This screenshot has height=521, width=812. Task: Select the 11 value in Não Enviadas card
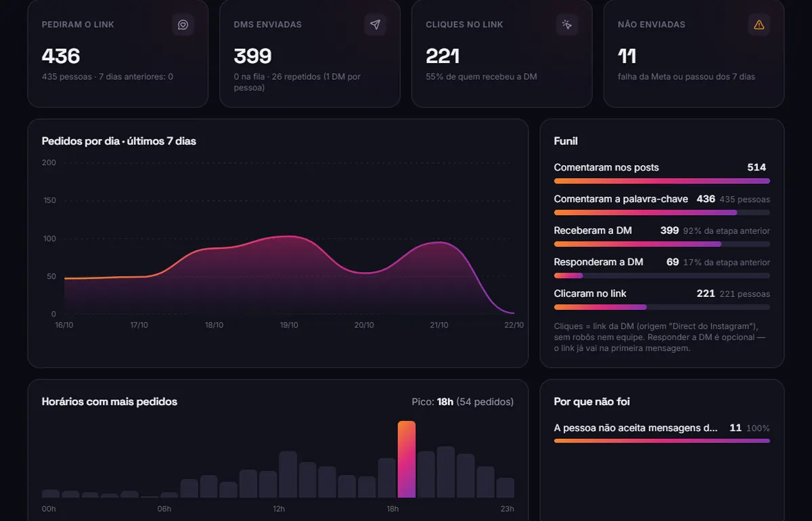point(627,55)
